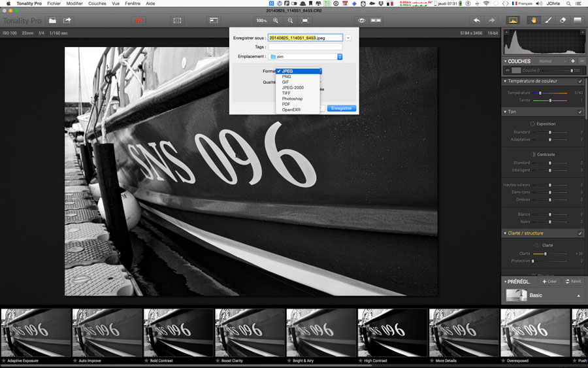Toggle the side panel layout icon

pyautogui.click(x=214, y=21)
